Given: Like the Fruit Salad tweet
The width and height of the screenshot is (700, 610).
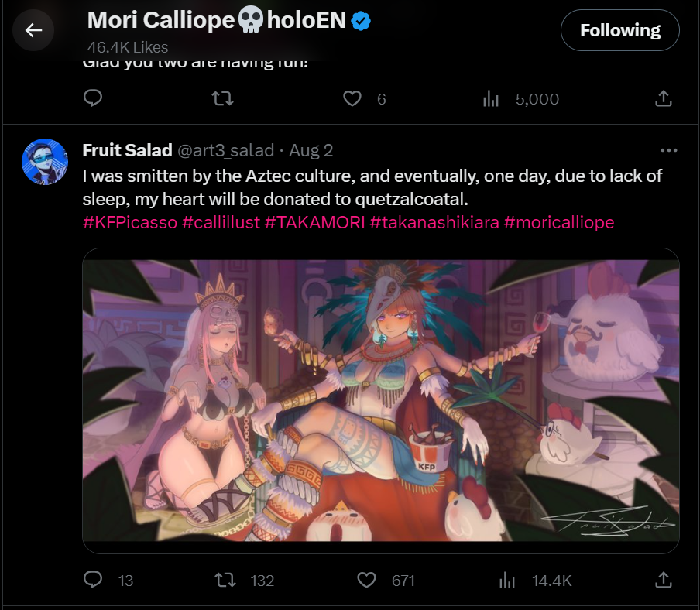Looking at the screenshot, I should pyautogui.click(x=366, y=580).
